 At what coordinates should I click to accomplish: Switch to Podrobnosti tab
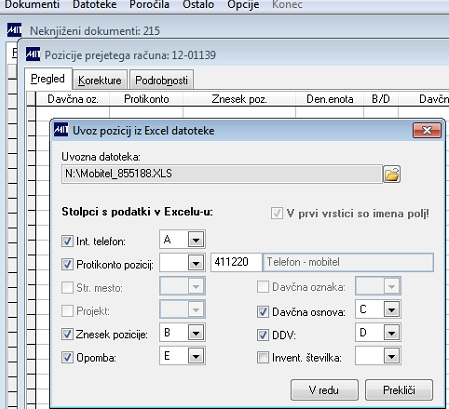[x=161, y=80]
